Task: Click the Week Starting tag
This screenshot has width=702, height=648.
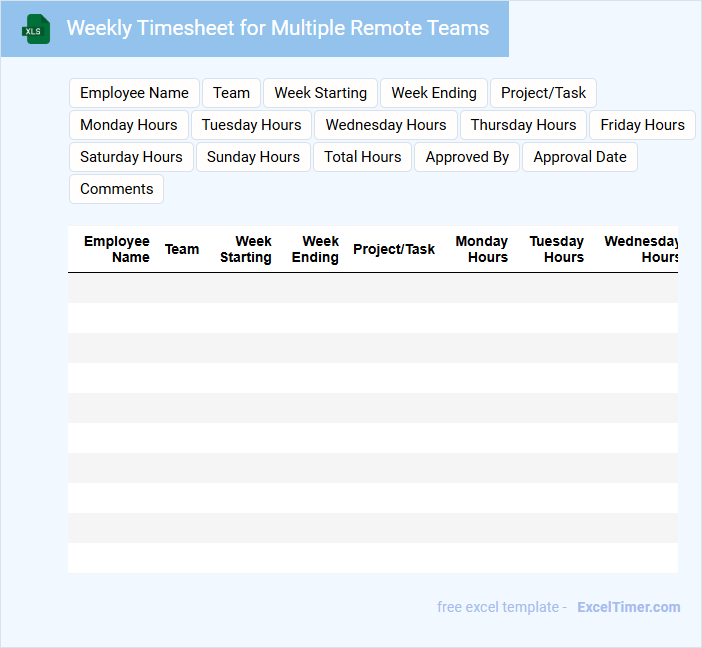Action: 321,93
